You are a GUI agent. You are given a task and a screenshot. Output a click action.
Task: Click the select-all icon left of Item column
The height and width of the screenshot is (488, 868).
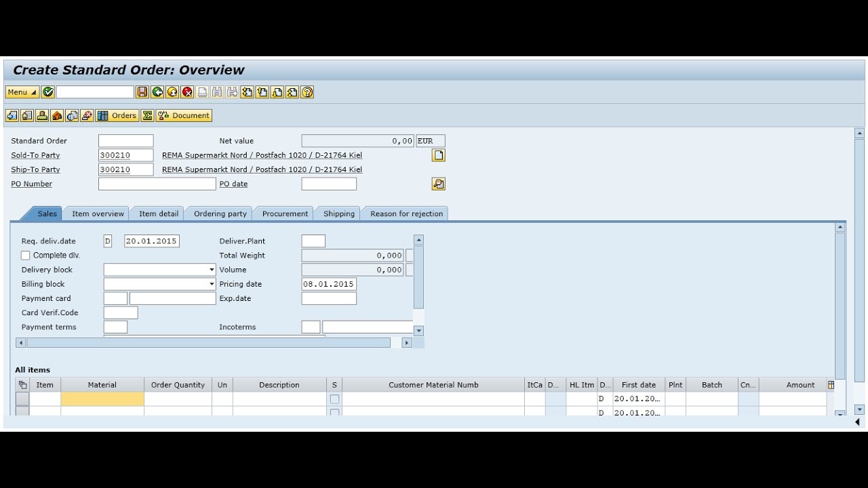(22, 385)
